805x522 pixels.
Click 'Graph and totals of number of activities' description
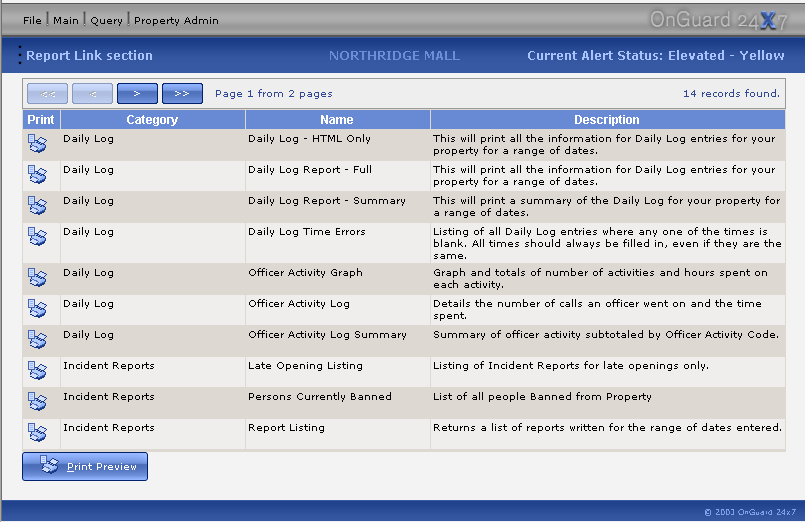[x=600, y=279]
